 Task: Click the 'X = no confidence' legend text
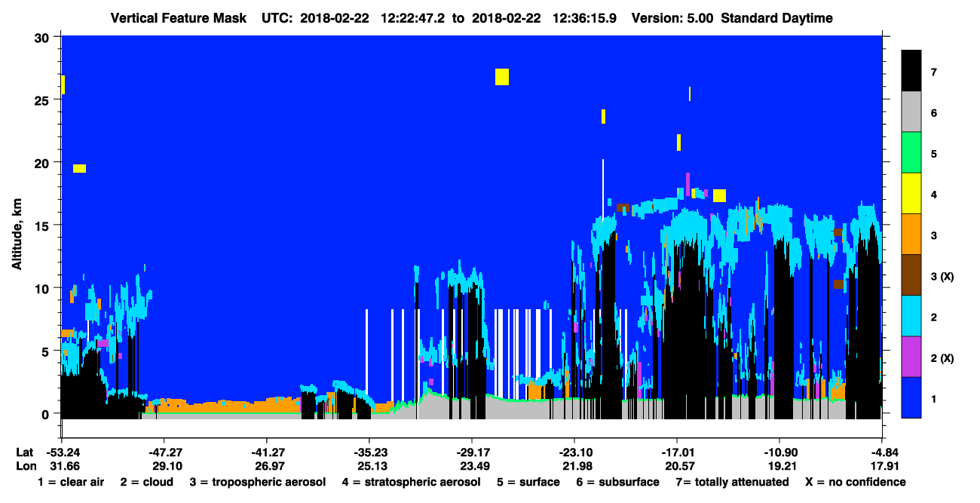(x=856, y=482)
